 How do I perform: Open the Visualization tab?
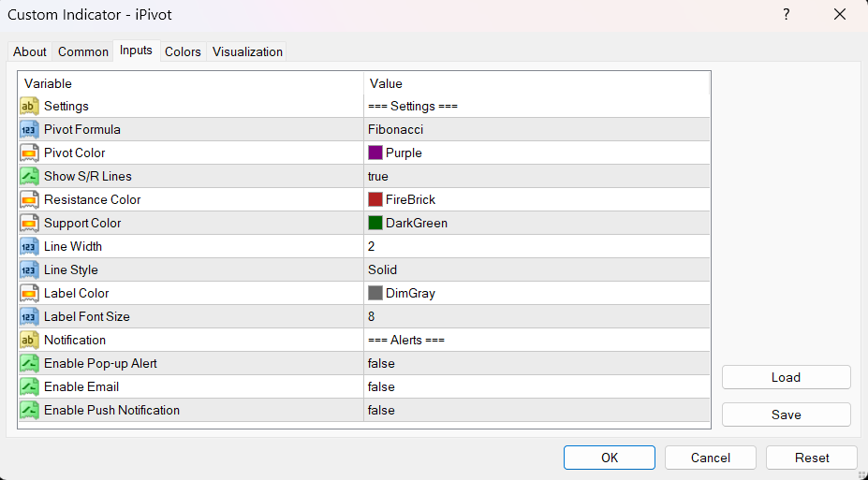click(x=247, y=52)
